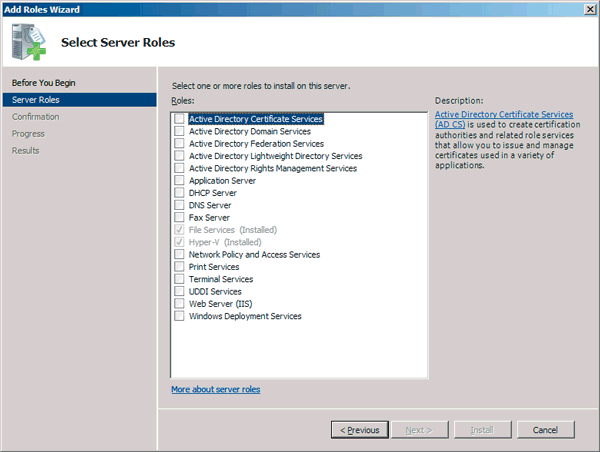Check the Application Server role
Screen dimensions: 600x452
pos(179,181)
